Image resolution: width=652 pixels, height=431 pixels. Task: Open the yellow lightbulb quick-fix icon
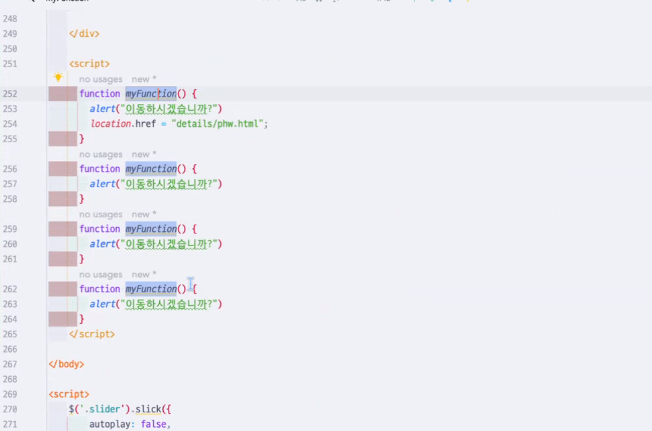[58, 77]
